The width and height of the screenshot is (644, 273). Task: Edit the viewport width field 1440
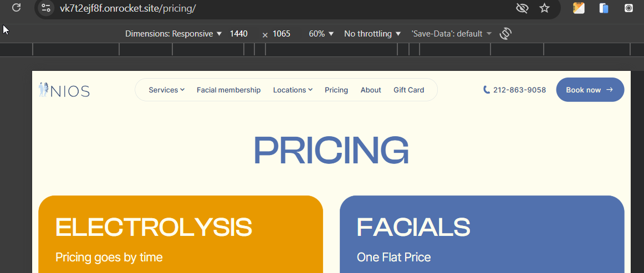pos(239,34)
